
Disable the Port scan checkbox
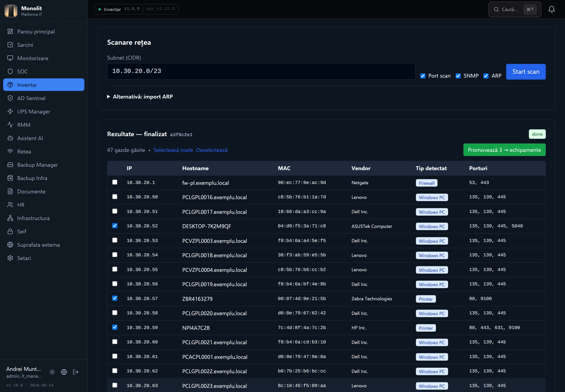(423, 76)
